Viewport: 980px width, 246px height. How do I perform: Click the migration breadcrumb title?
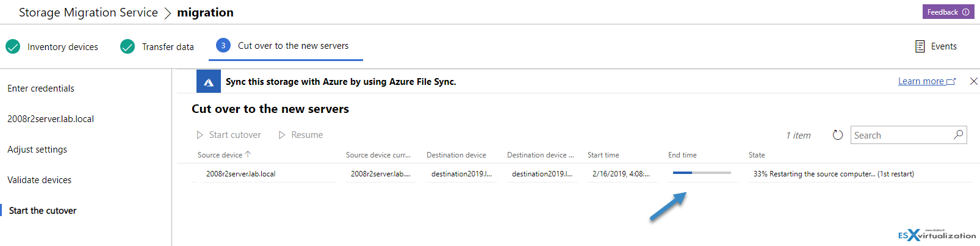(205, 12)
